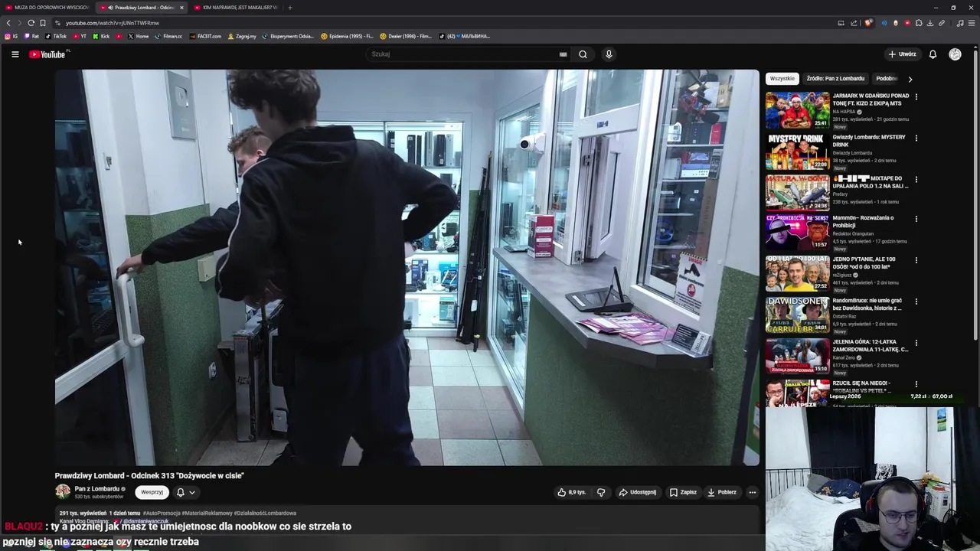Open YouTube notifications bell
This screenshot has height=551, width=980.
[933, 54]
